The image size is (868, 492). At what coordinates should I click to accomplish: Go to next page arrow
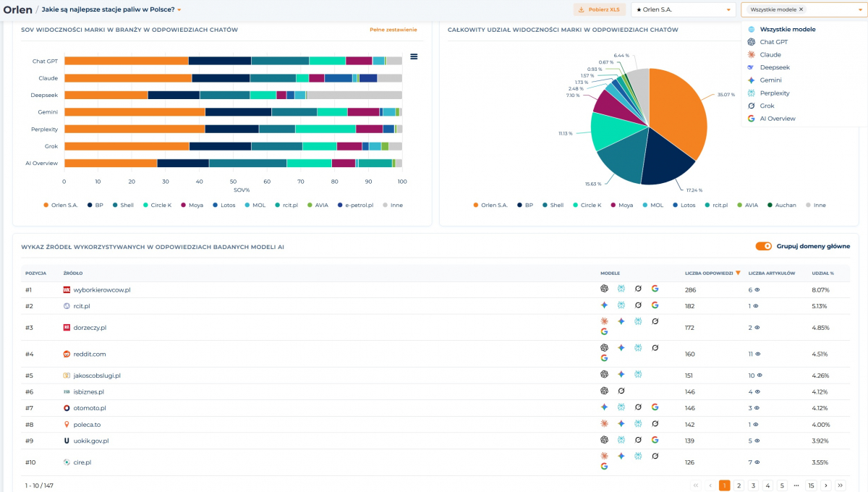826,485
